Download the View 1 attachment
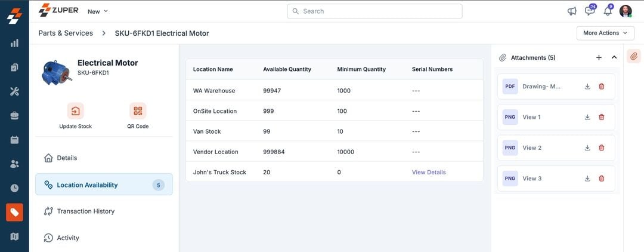Screen dimensions: 644x252 coord(587,117)
